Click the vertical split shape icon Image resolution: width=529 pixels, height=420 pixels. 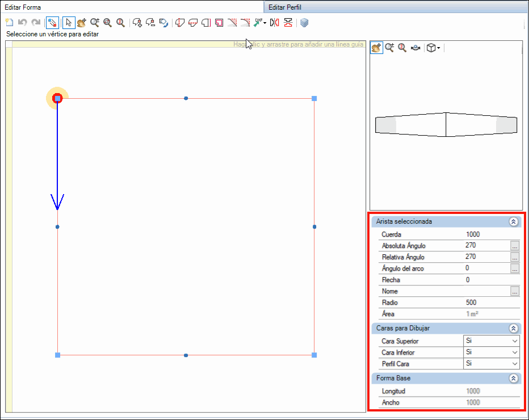click(180, 23)
